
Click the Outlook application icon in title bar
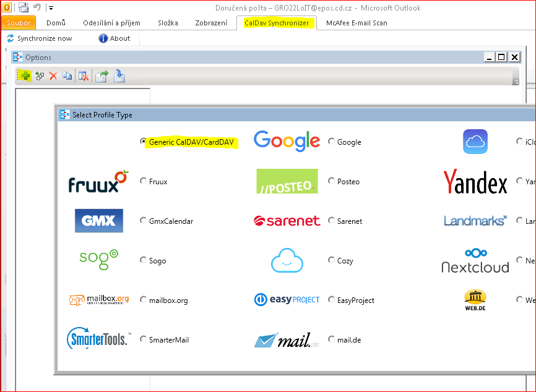click(7, 7)
